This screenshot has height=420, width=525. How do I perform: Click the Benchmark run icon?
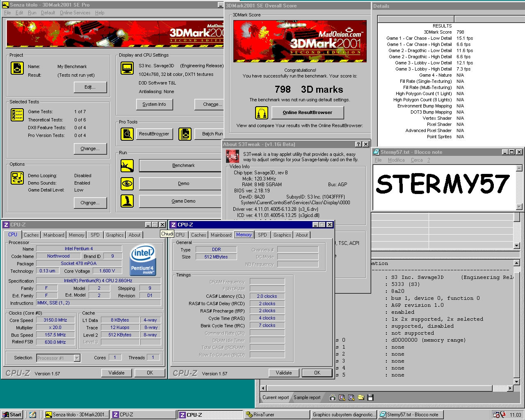click(x=127, y=166)
